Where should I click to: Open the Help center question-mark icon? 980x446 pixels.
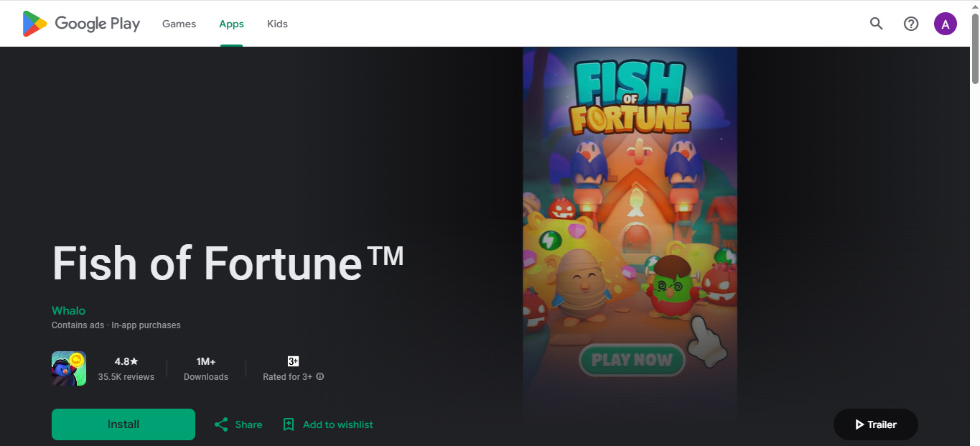click(x=910, y=24)
